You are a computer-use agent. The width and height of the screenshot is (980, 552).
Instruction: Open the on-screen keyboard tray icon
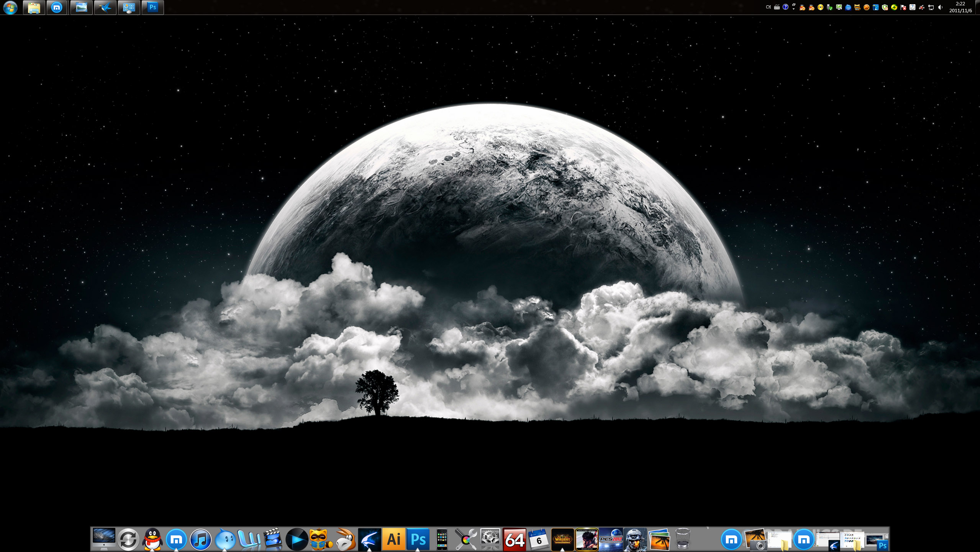click(x=777, y=7)
